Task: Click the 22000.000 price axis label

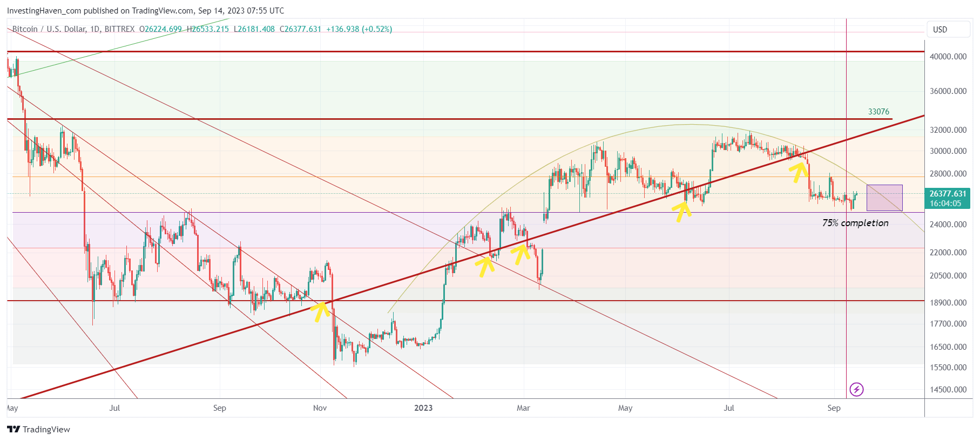Action: pyautogui.click(x=948, y=253)
